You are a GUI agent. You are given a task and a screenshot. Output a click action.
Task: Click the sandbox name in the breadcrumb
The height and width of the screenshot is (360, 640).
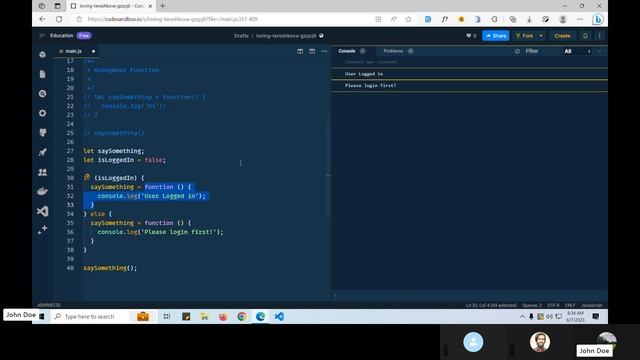[x=286, y=36]
